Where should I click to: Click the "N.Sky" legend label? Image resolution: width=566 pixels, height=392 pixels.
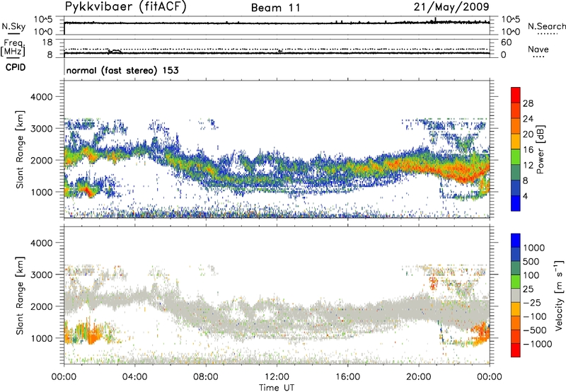(x=13, y=26)
